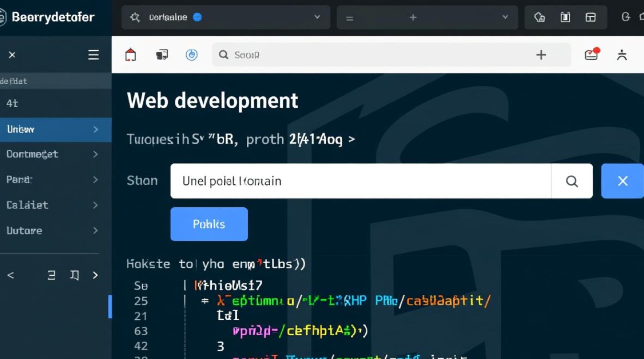Open the second top bar dropdown chevron
The image size is (644, 359).
point(505,17)
